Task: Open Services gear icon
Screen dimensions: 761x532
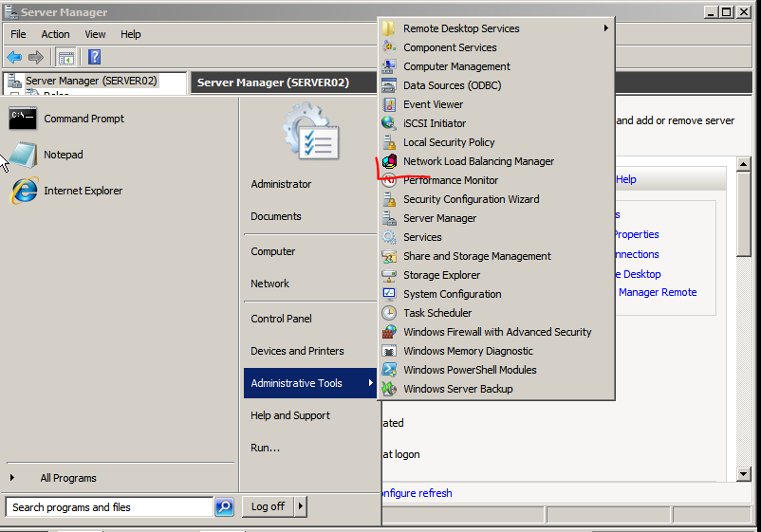Action: pyautogui.click(x=389, y=237)
